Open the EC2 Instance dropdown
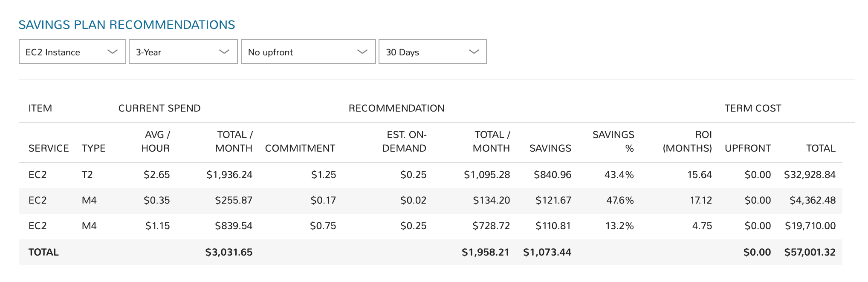 point(72,52)
